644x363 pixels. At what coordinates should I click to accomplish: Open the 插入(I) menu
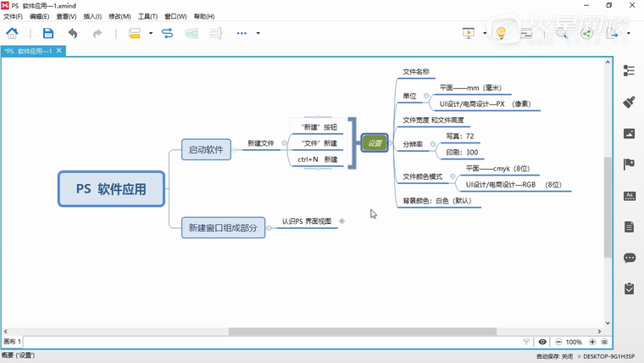92,16
